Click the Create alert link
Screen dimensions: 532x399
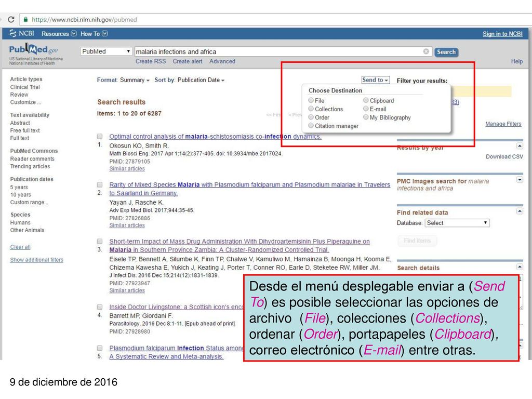(187, 61)
